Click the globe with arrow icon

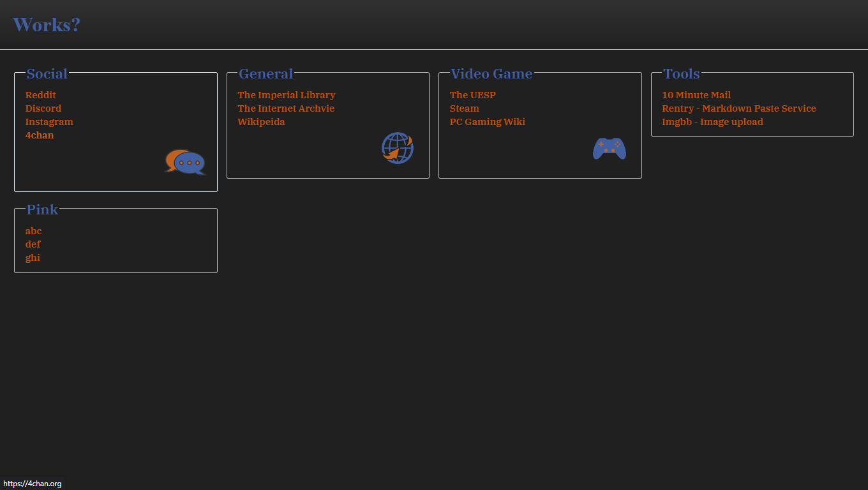coord(398,148)
